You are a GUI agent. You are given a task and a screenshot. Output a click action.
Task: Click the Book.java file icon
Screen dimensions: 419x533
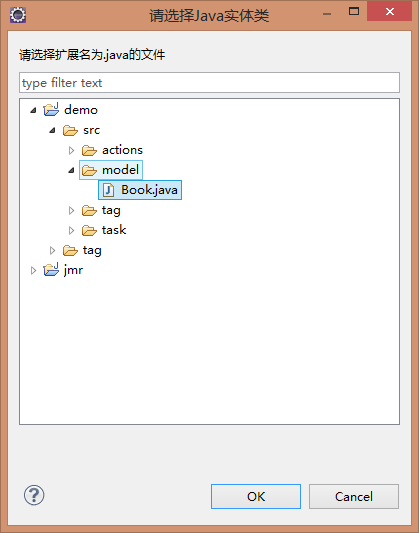108,190
